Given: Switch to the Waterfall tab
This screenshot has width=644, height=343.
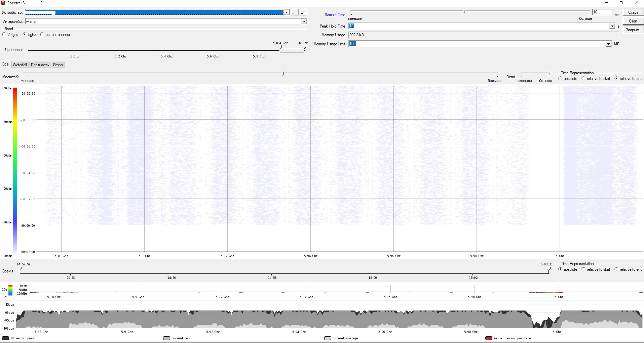Looking at the screenshot, I should click(20, 65).
